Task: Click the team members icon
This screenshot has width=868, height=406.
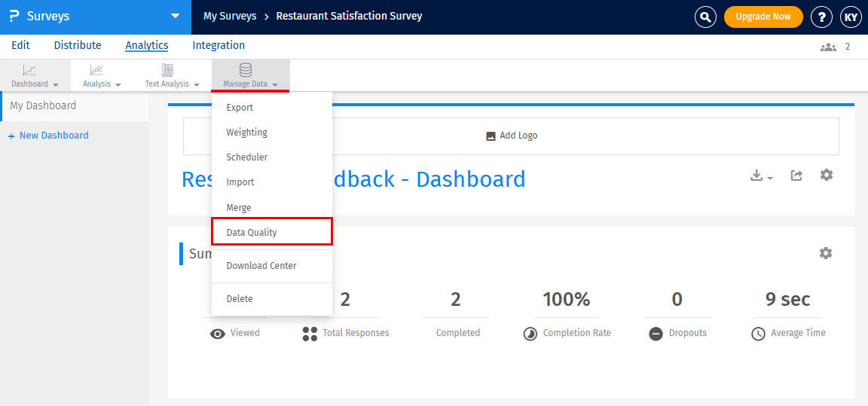Action: [x=828, y=47]
